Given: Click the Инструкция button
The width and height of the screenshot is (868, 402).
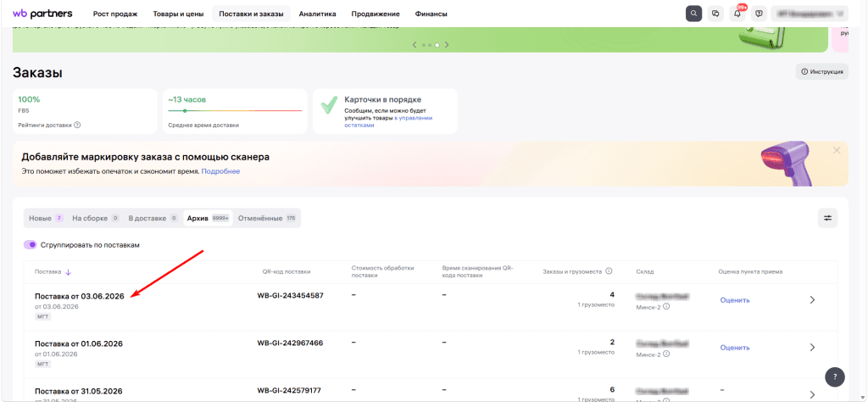Looking at the screenshot, I should pos(822,71).
